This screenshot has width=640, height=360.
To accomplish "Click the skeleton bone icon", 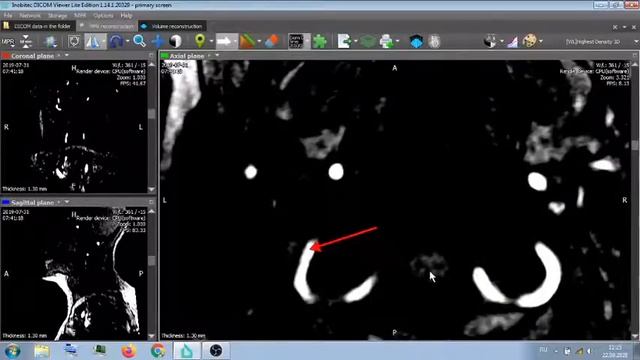I will coord(435,41).
